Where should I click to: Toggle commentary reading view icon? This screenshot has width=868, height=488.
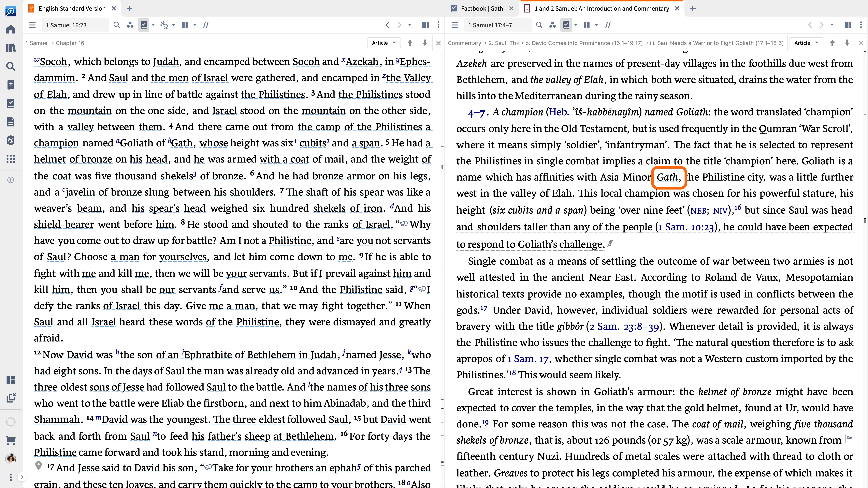click(x=848, y=25)
